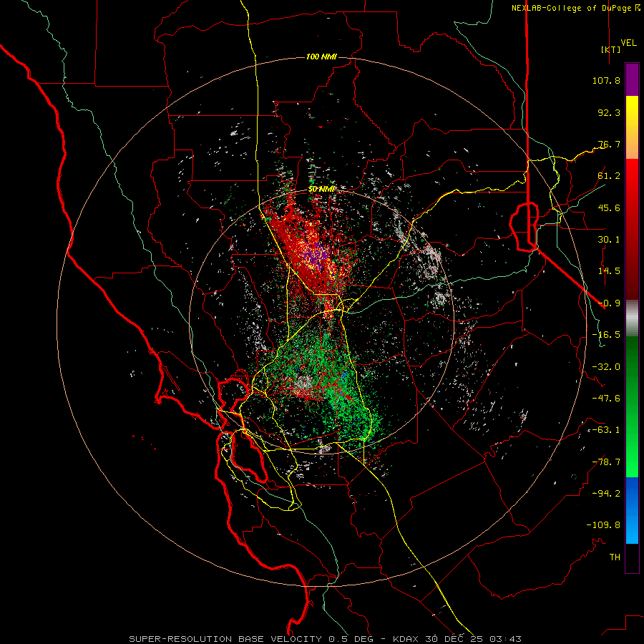Pick the blue segment of the velocity color bar
644x644 pixels.
coord(632,510)
